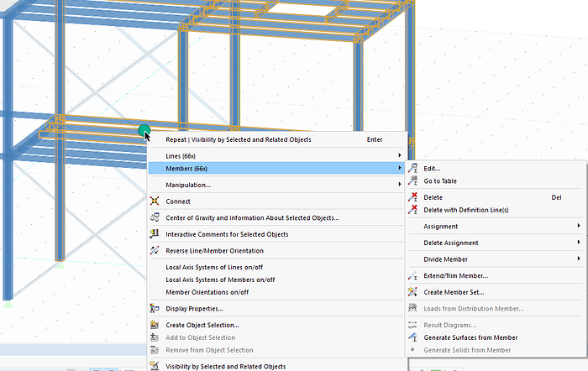Click the Center of Gravity info icon
The width and height of the screenshot is (588, 371).
pos(155,217)
